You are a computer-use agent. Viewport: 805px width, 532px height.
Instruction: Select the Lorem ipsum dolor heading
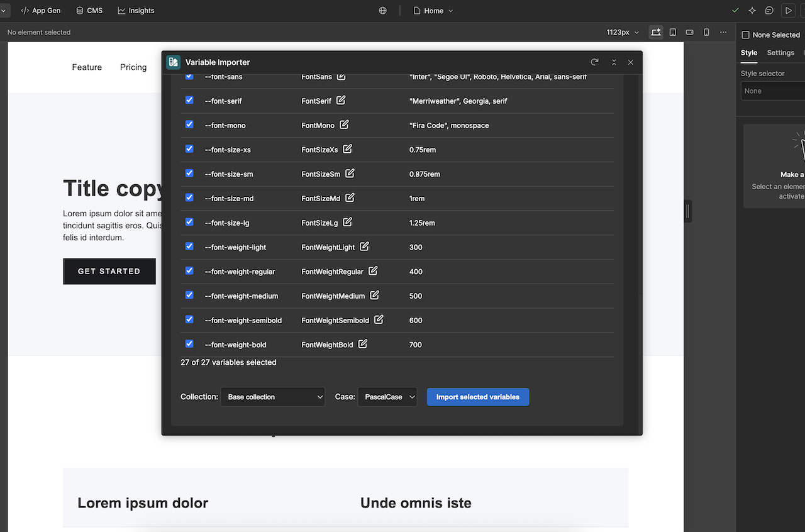point(143,503)
